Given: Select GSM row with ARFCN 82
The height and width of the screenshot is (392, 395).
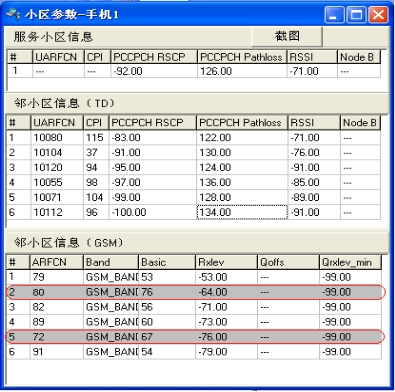Looking at the screenshot, I should [x=194, y=307].
